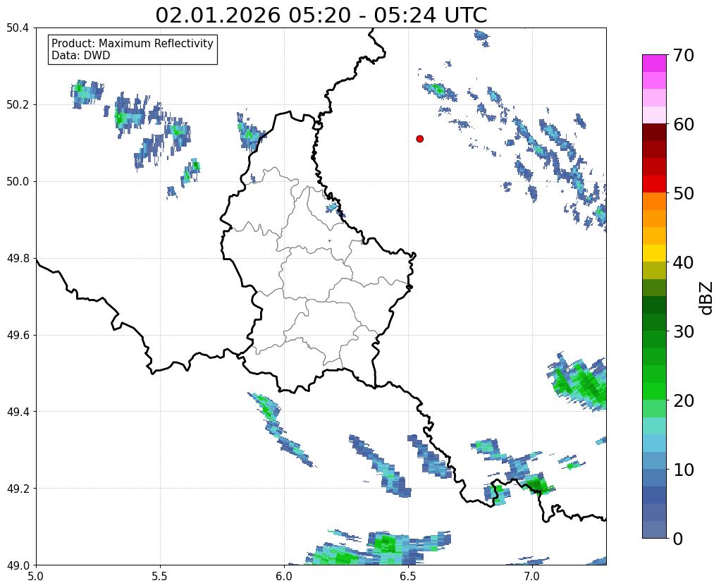
Task: Click the latitude axis label 49.2
Action: tap(18, 489)
